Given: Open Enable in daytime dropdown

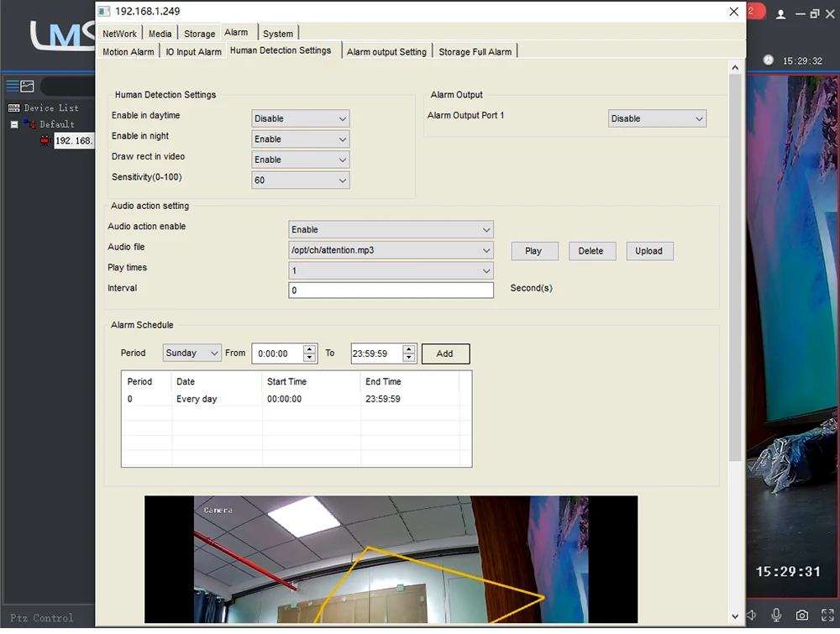Looking at the screenshot, I should (301, 118).
